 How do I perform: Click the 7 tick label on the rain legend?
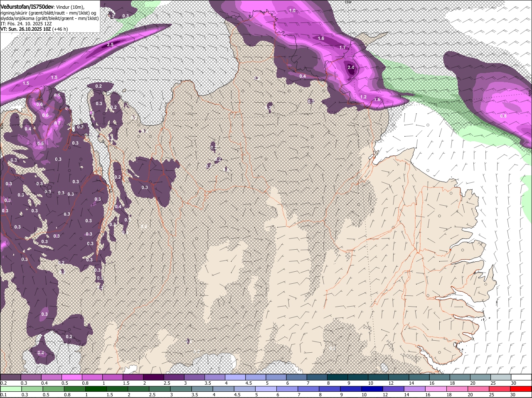(x=299, y=395)
